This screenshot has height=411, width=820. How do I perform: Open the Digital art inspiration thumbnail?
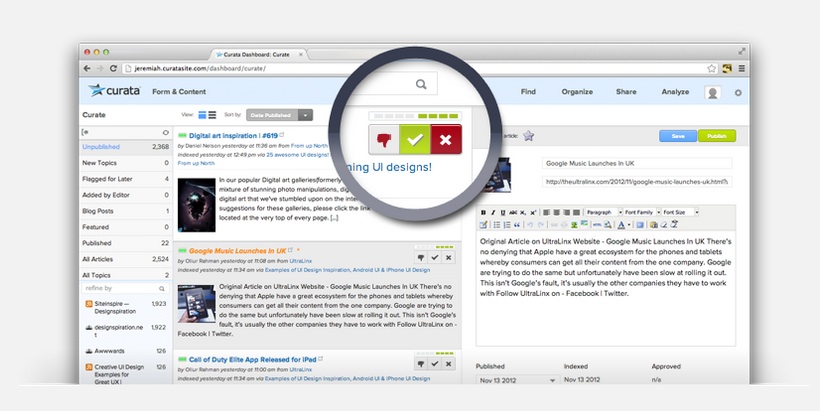pyautogui.click(x=197, y=205)
